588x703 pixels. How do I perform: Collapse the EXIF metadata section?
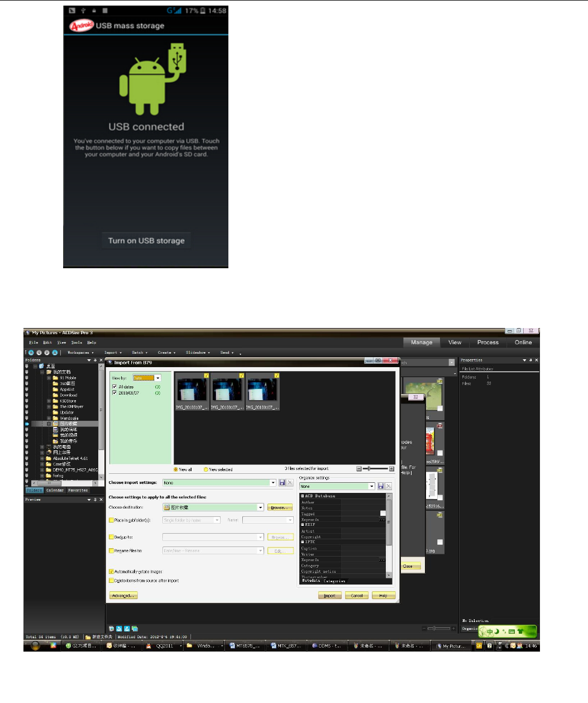[x=303, y=525]
